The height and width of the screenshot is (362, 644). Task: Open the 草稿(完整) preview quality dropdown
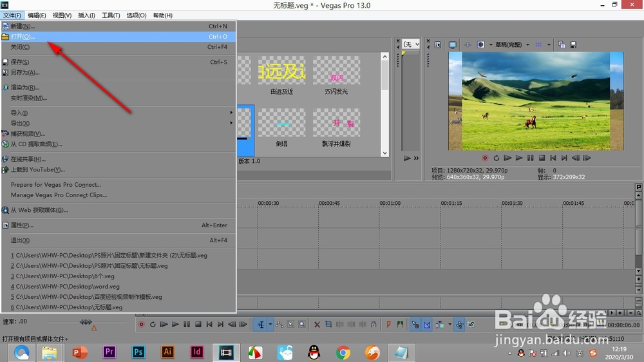point(528,45)
